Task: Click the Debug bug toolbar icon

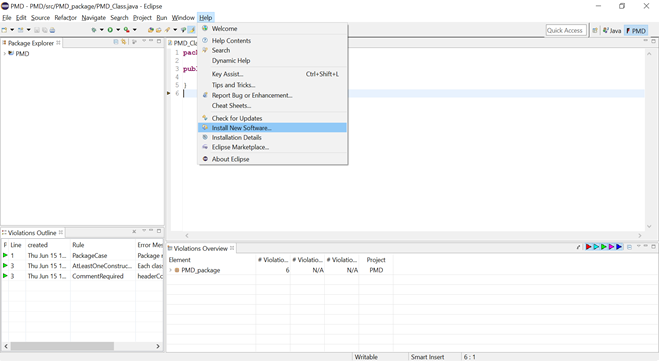Action: tap(94, 30)
